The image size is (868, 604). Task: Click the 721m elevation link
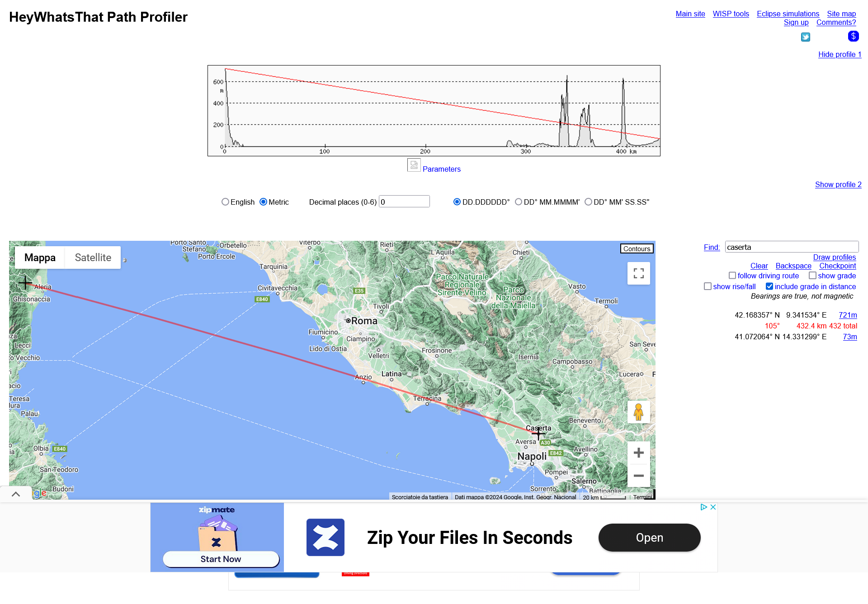coord(848,315)
